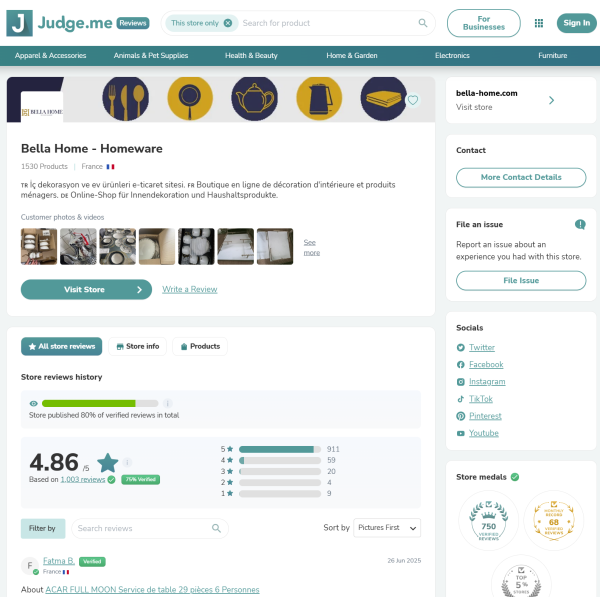Click Write a Review link
Viewport: 600px width, 600px height.
pos(190,289)
